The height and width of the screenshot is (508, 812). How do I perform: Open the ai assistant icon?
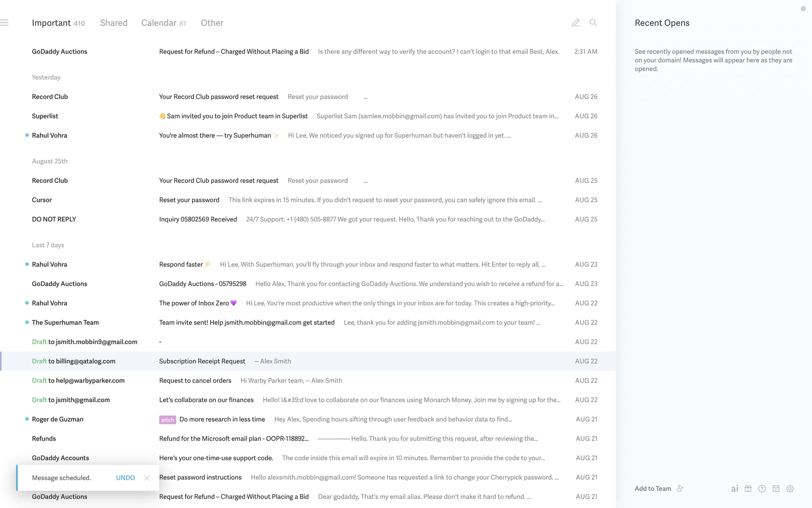pyautogui.click(x=735, y=489)
